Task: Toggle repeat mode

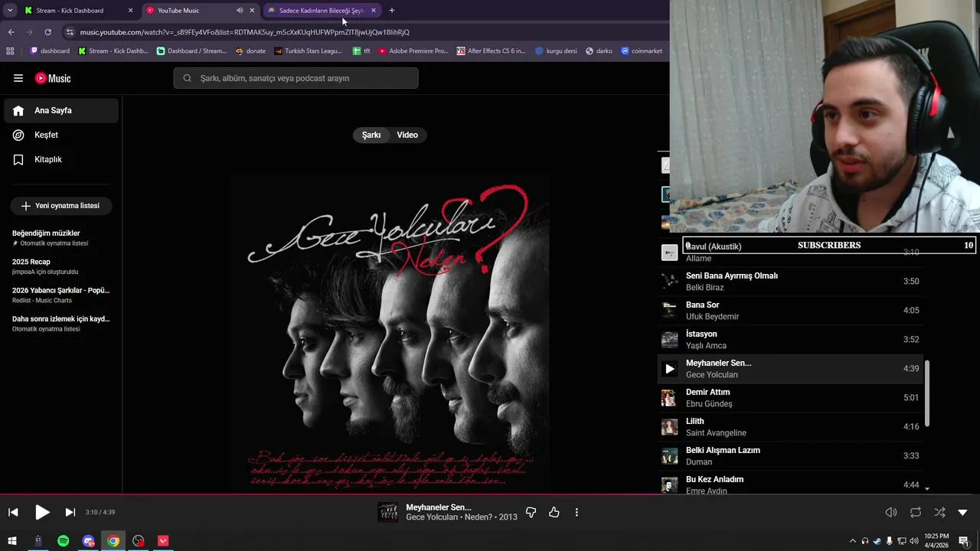Action: point(916,512)
